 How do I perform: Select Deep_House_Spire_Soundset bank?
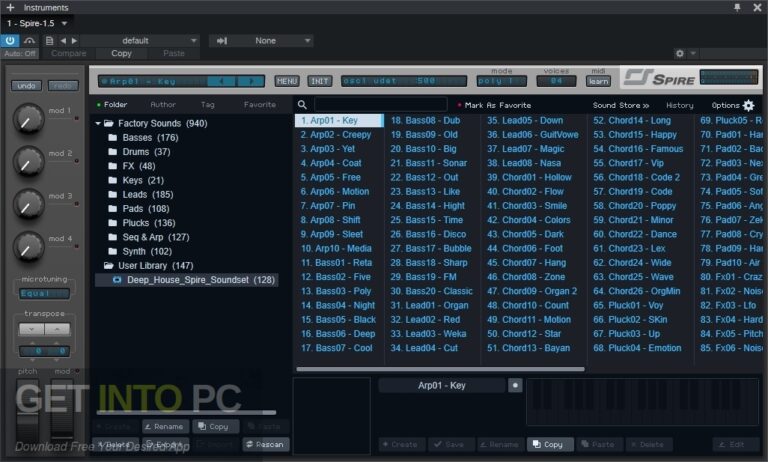click(187, 280)
